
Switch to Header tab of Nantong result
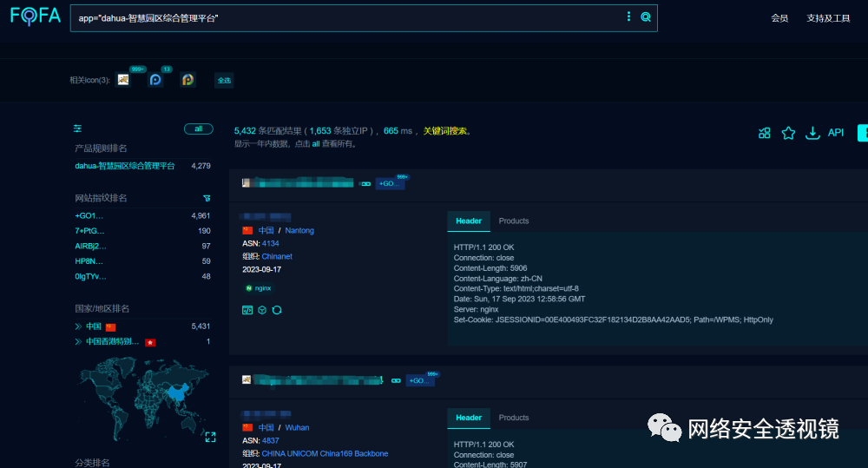point(469,221)
